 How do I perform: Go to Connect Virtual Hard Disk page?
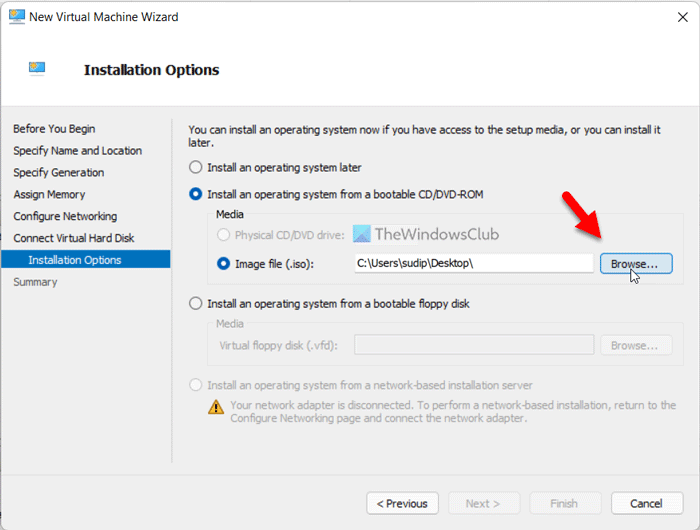[73, 239]
